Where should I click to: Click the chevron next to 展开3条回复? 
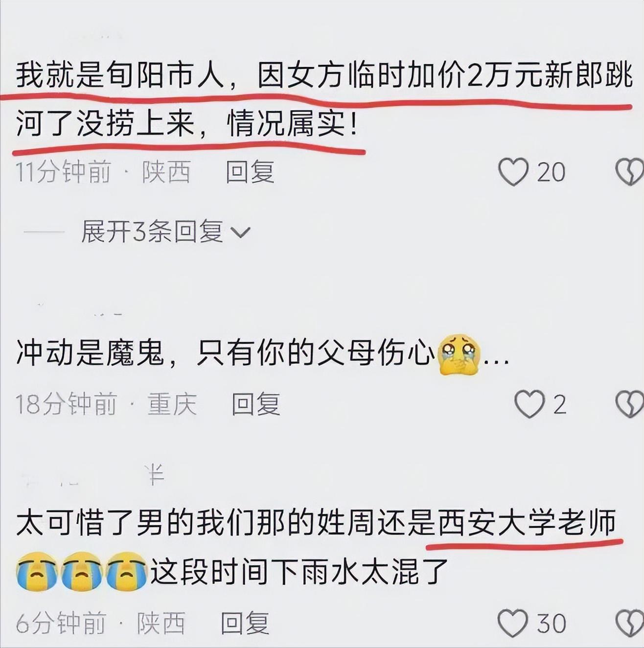(x=240, y=232)
